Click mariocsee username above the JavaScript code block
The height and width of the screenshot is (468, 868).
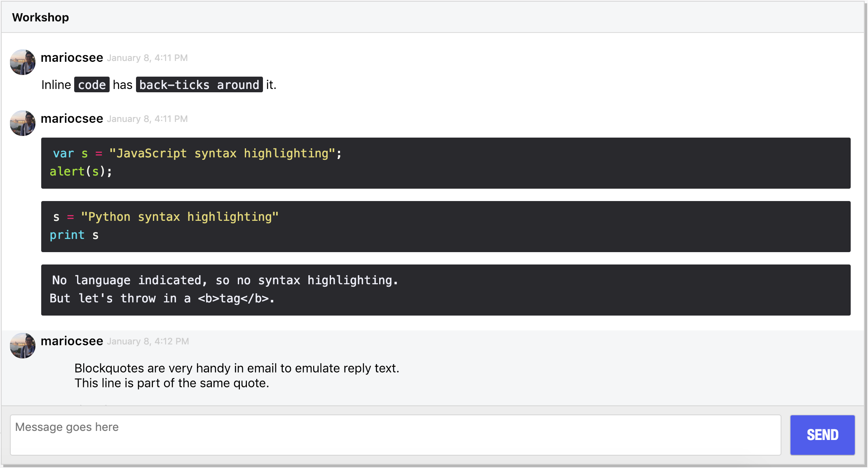point(72,119)
